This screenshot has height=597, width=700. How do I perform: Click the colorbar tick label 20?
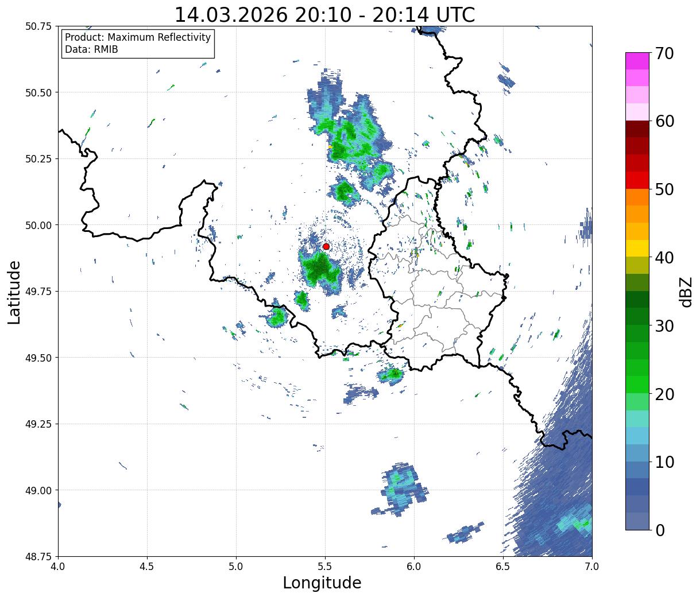click(664, 394)
